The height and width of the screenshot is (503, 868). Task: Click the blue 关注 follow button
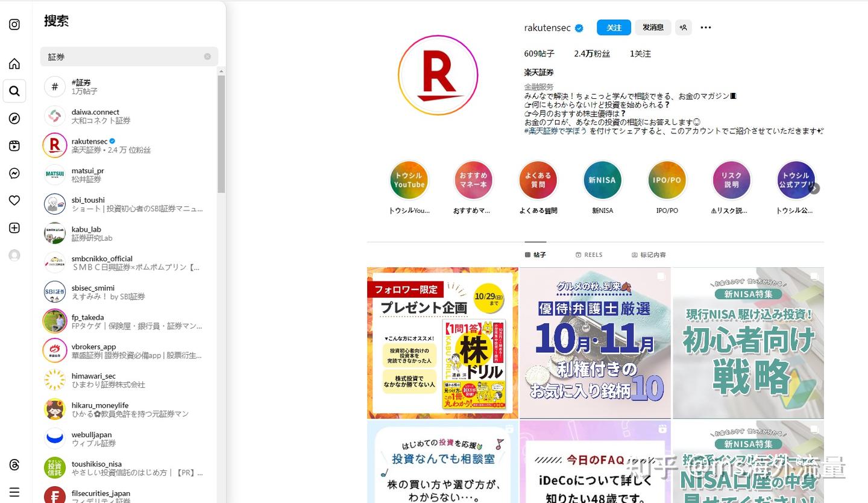point(614,27)
